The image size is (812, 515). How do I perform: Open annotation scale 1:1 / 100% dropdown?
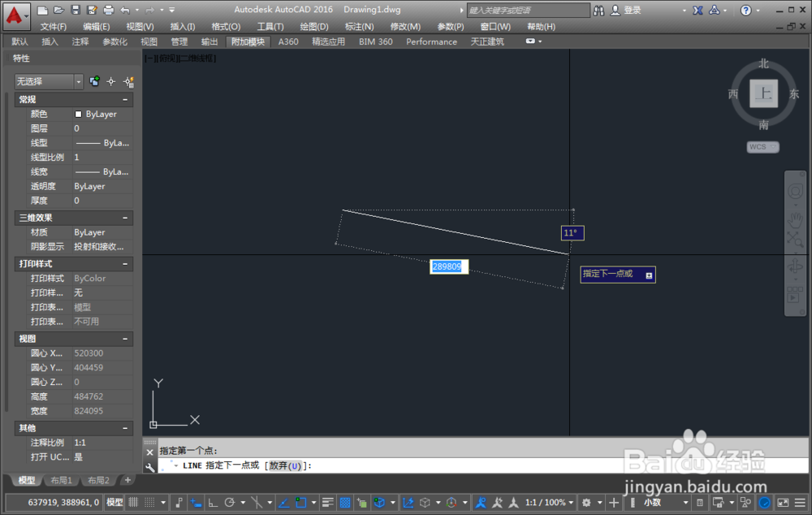tap(549, 503)
